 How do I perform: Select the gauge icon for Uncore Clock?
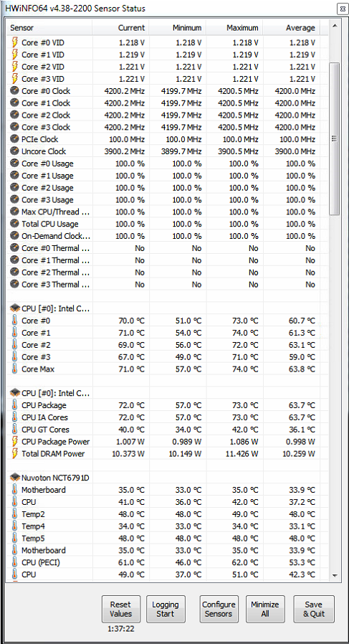15,151
